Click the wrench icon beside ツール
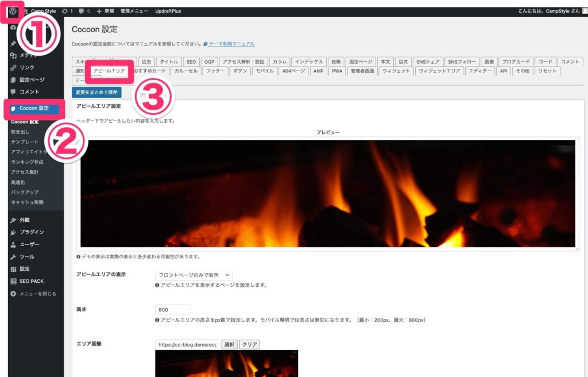 (14, 257)
